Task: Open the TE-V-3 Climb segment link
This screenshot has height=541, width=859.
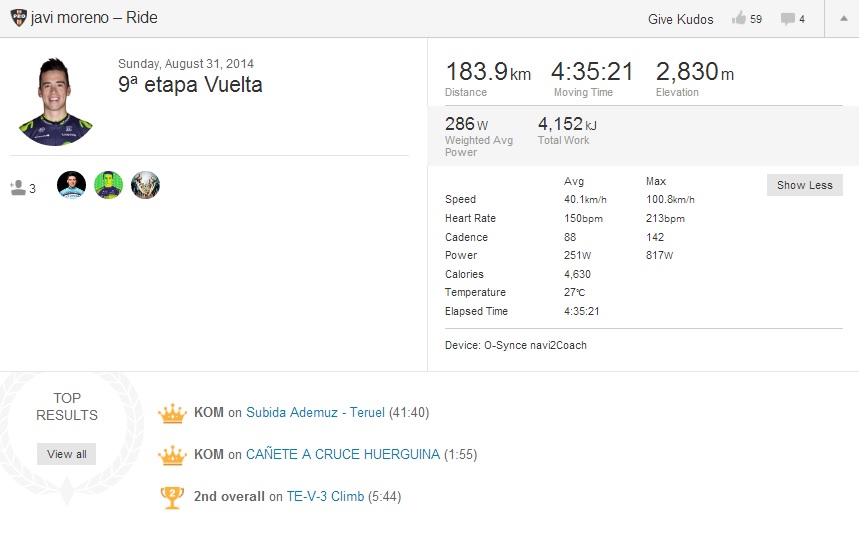Action: pyautogui.click(x=325, y=496)
